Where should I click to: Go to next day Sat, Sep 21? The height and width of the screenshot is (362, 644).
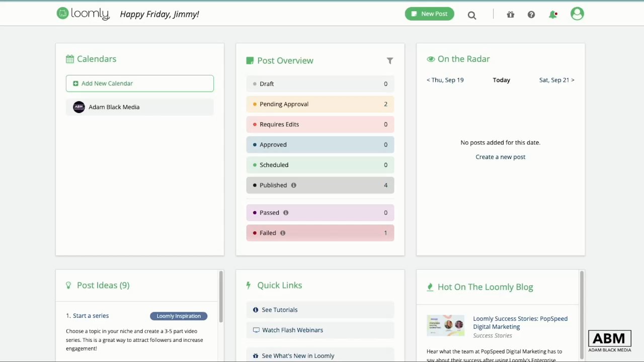click(556, 80)
